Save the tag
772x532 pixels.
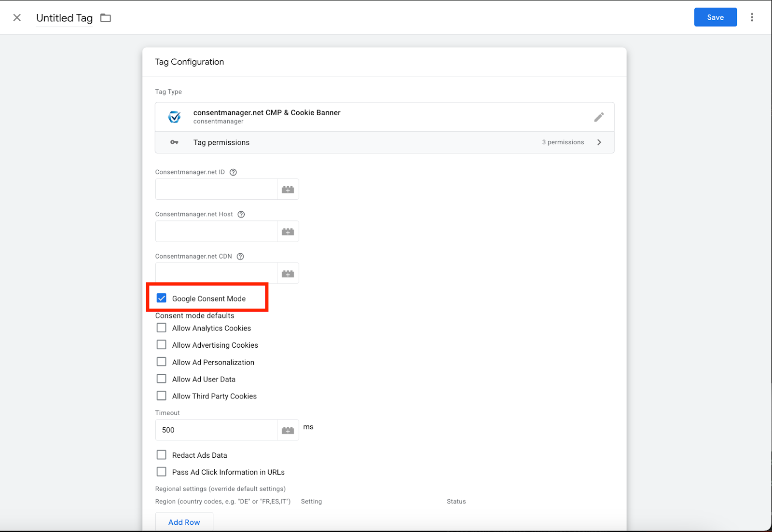pos(716,17)
